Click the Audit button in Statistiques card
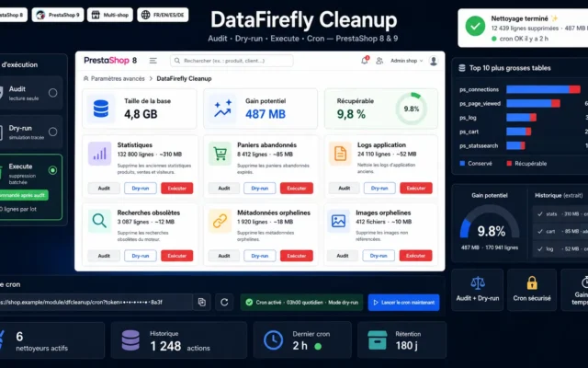 coord(104,188)
